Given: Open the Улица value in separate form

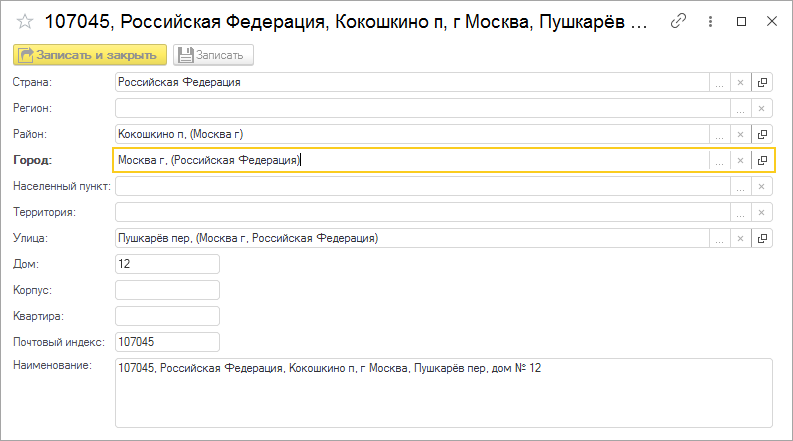Looking at the screenshot, I should pyautogui.click(x=762, y=238).
